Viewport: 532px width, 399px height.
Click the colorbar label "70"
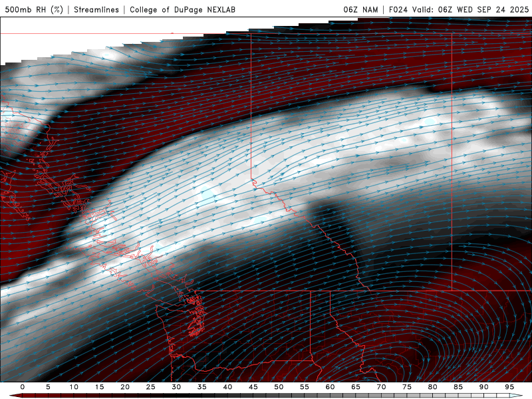click(381, 387)
